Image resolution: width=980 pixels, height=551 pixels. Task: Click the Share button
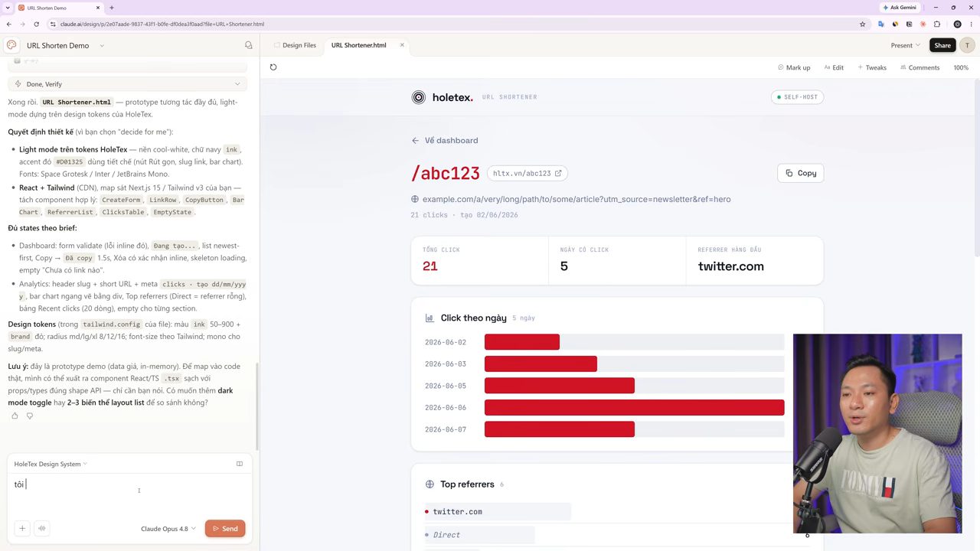coord(942,45)
